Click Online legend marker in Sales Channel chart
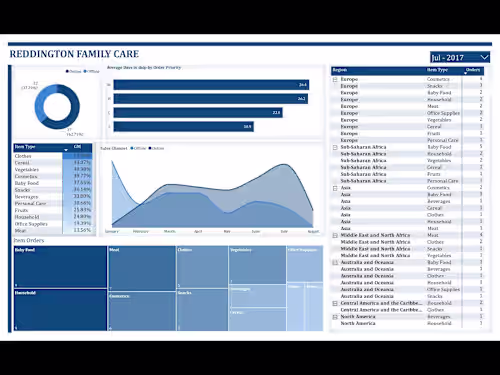 [x=150, y=148]
